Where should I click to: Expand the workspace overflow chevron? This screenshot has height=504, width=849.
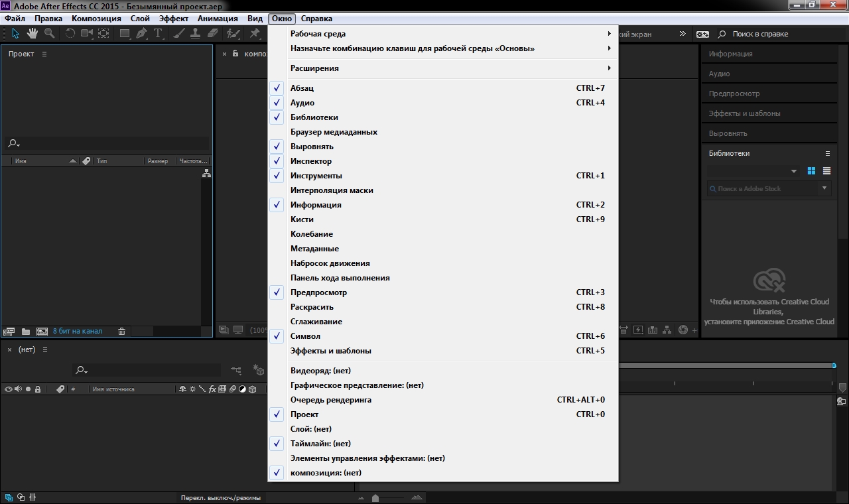pos(683,34)
